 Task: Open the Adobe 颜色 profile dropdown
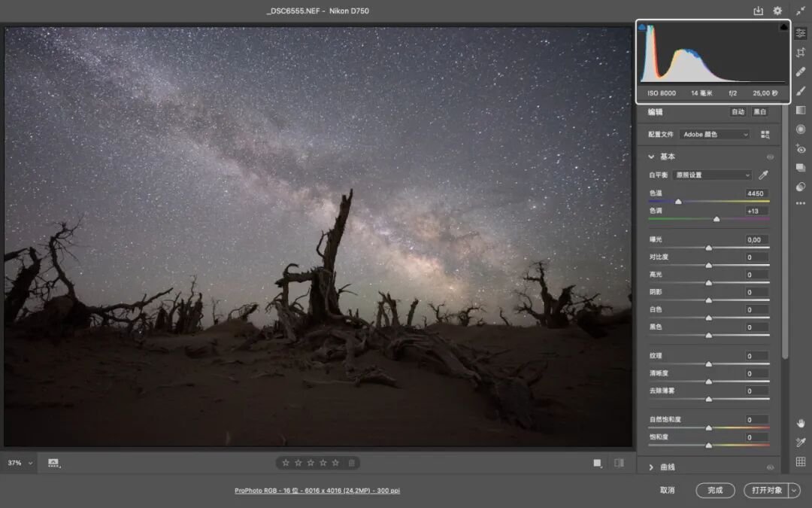coord(715,134)
